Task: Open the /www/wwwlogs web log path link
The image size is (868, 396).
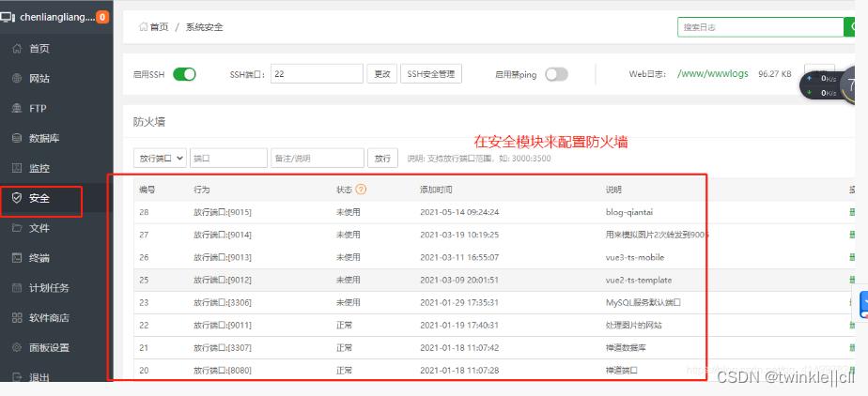Action: click(x=712, y=74)
